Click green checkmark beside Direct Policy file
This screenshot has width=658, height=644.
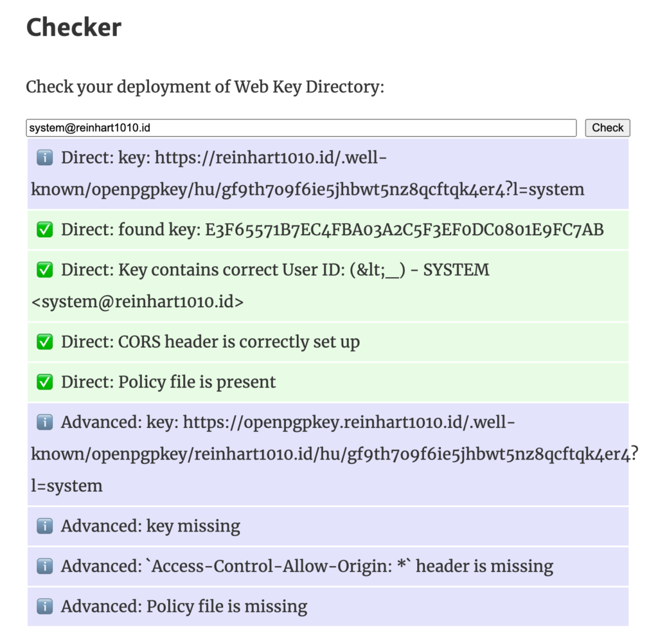44,382
